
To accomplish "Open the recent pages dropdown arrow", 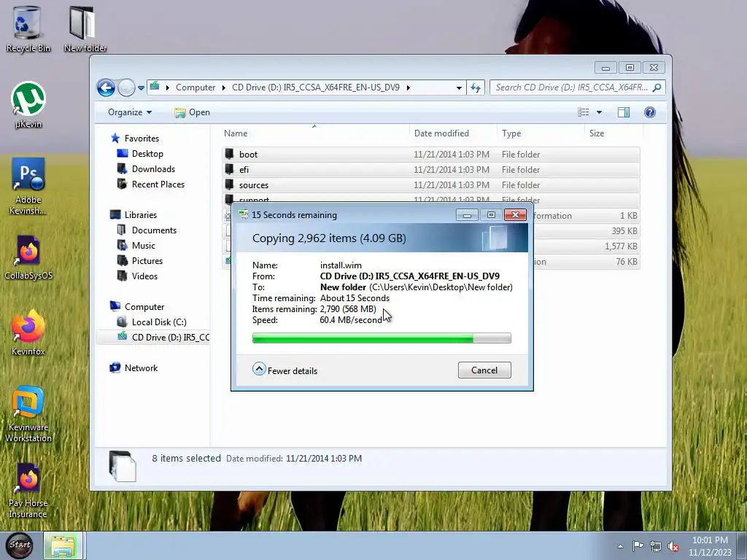I will (141, 87).
